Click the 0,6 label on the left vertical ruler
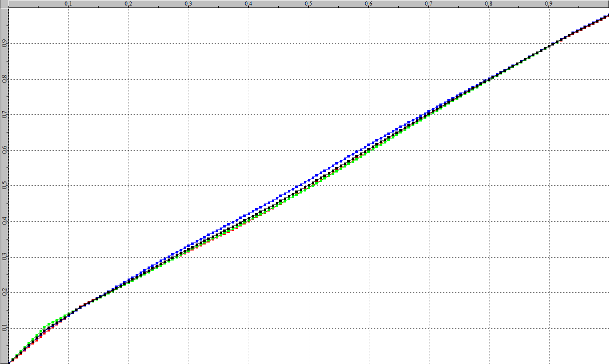 4,150
